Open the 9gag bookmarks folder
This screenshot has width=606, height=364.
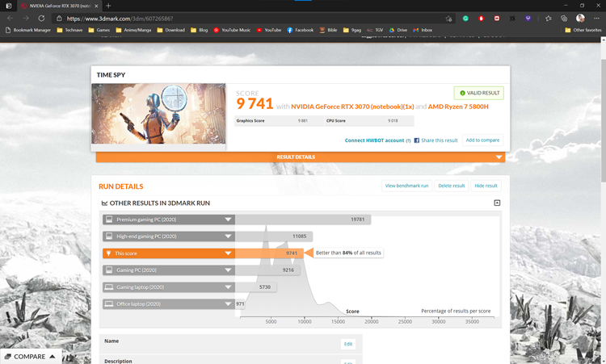pyautogui.click(x=352, y=30)
